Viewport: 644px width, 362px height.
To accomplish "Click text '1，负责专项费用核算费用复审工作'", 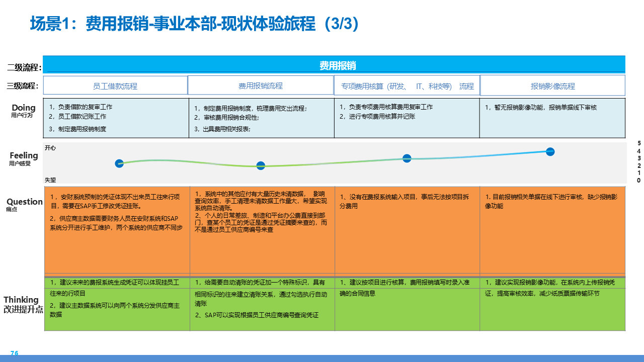I will (386, 107).
